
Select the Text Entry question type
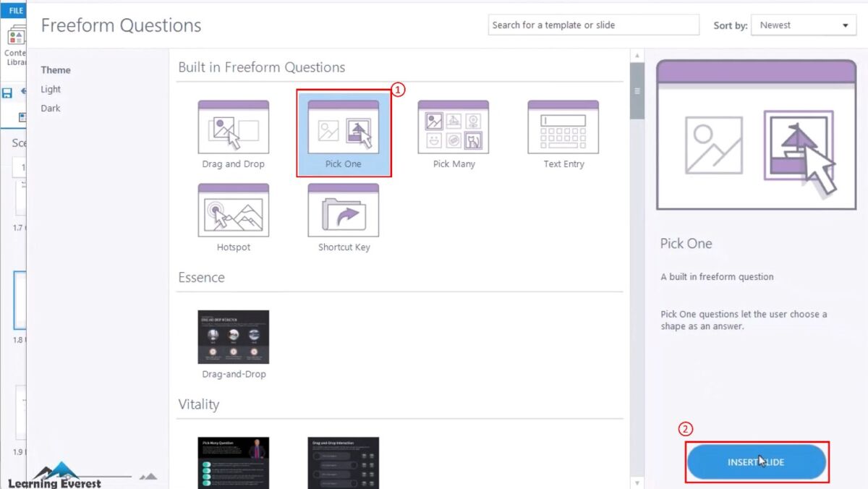(x=563, y=130)
